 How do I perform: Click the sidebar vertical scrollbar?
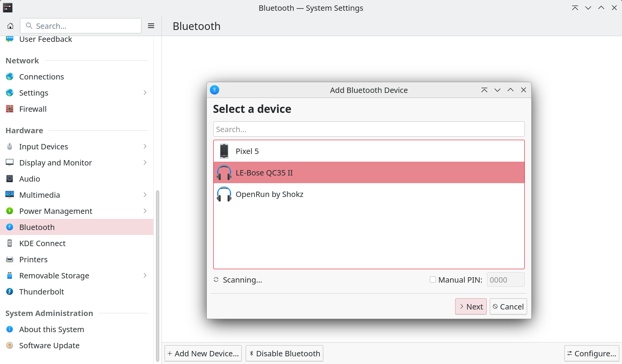coord(157,275)
